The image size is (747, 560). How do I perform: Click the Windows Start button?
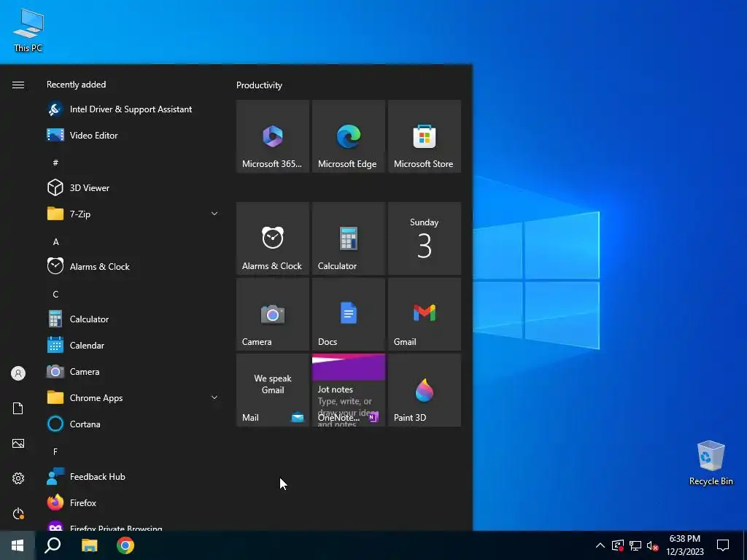18,545
